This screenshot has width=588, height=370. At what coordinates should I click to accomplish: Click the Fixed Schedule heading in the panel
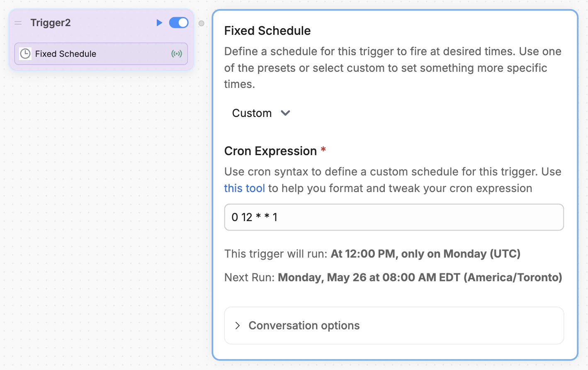point(267,30)
